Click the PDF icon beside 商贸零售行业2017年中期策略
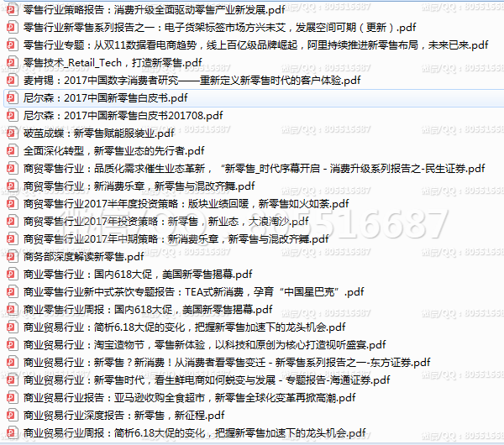Viewport: 504px width, 445px height. (x=12, y=239)
